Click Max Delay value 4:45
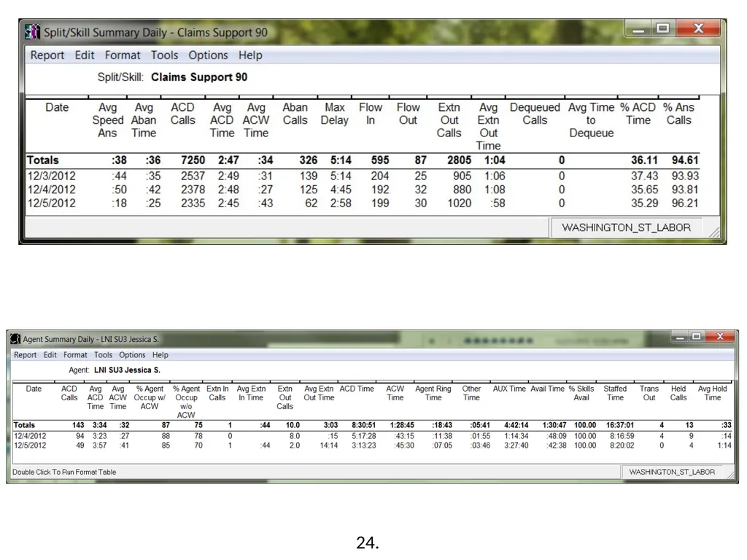 coord(341,190)
